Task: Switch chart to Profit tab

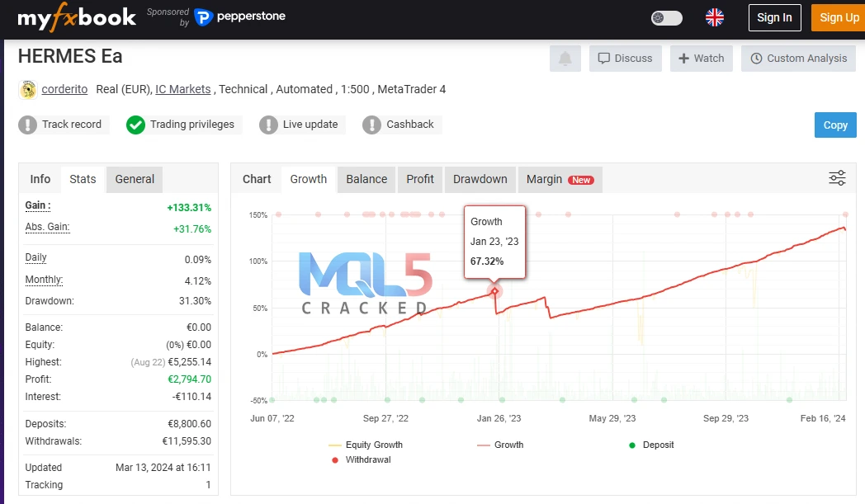Action: [x=420, y=179]
